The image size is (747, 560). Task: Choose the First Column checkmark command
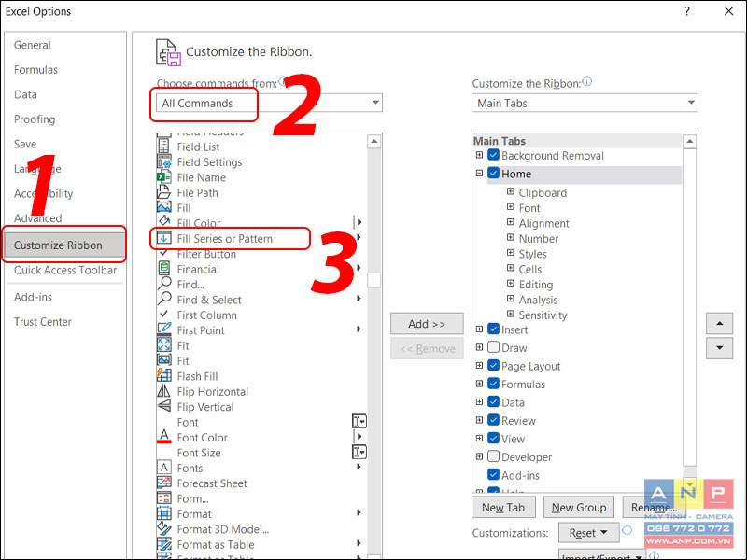164,315
